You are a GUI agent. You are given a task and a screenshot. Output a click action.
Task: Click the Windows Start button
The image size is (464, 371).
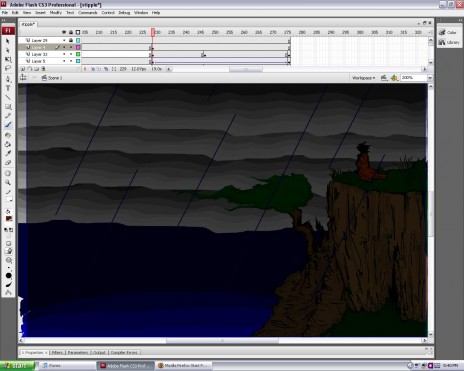coord(17,366)
